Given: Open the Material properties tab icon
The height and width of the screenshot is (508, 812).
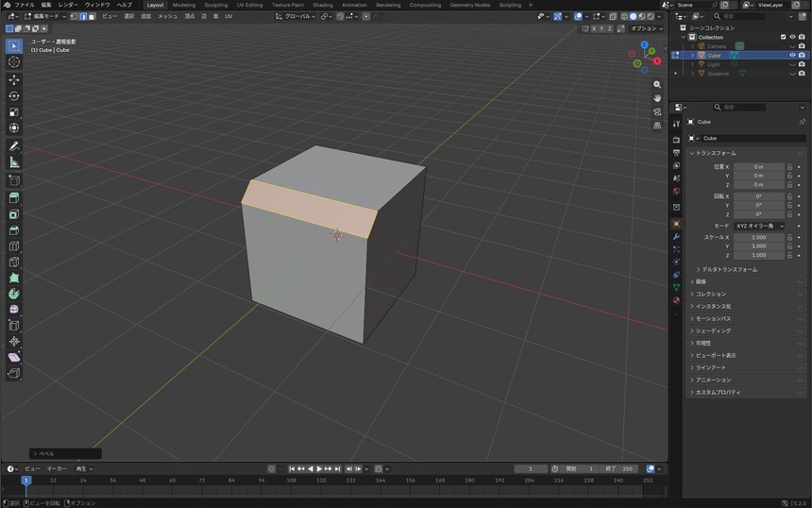Looking at the screenshot, I should (x=676, y=300).
